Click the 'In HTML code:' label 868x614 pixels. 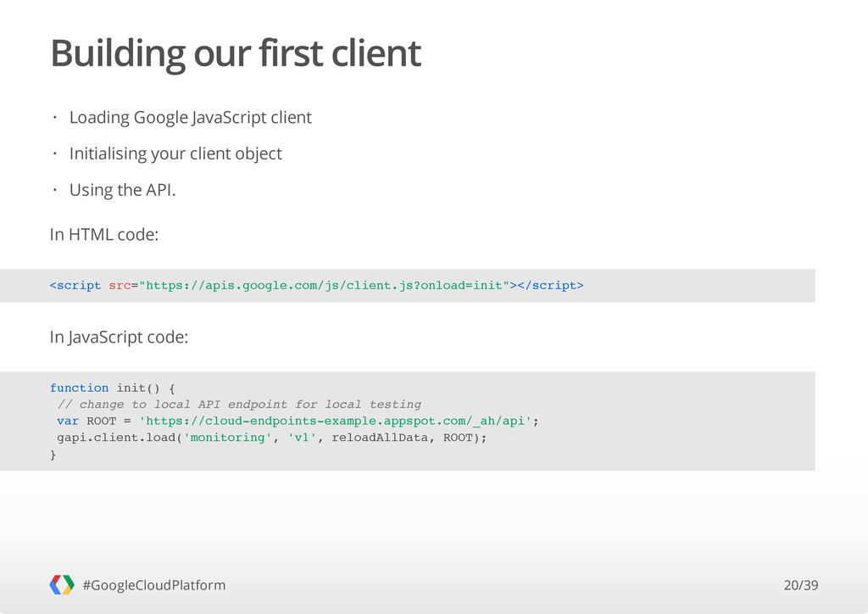tap(104, 234)
